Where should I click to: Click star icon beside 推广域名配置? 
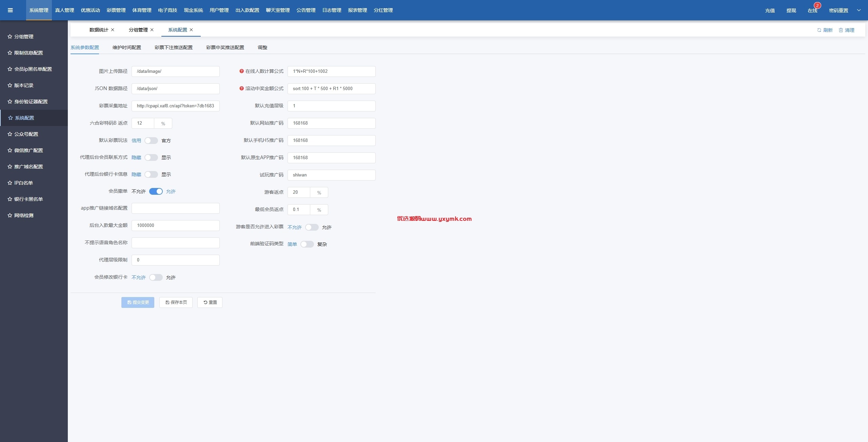point(10,167)
